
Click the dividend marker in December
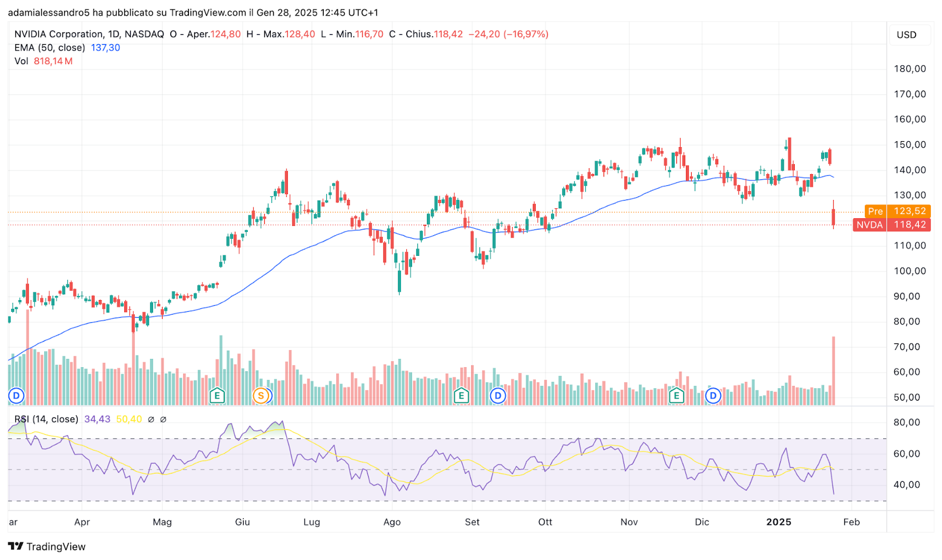point(714,396)
